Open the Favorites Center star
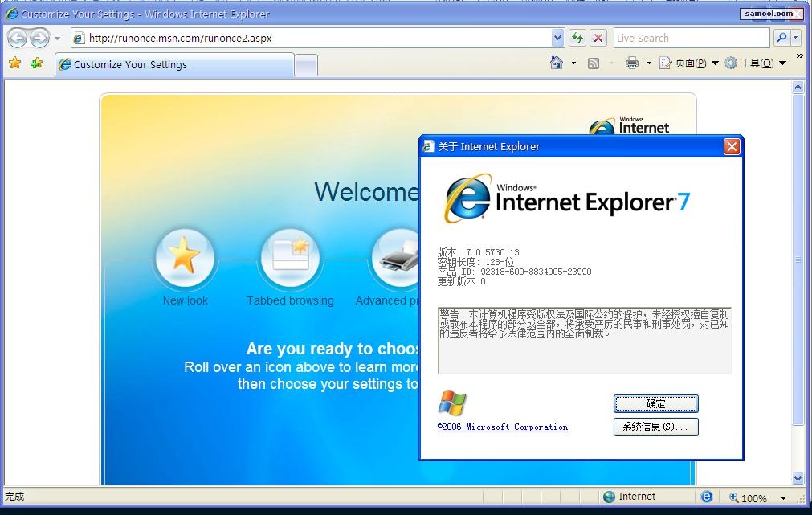Image resolution: width=812 pixels, height=515 pixels. (x=14, y=63)
